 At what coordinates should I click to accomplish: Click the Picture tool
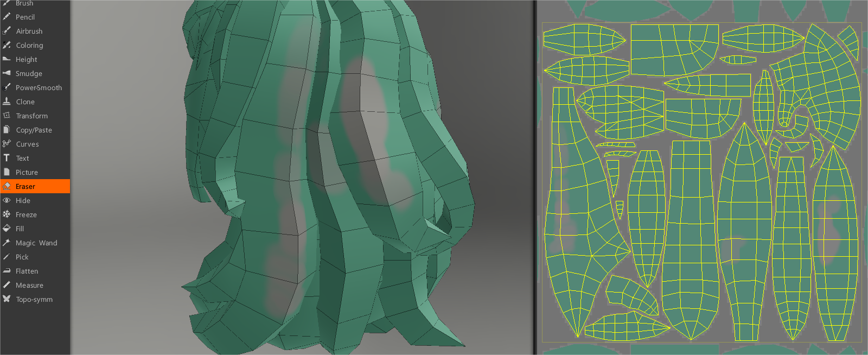click(27, 173)
